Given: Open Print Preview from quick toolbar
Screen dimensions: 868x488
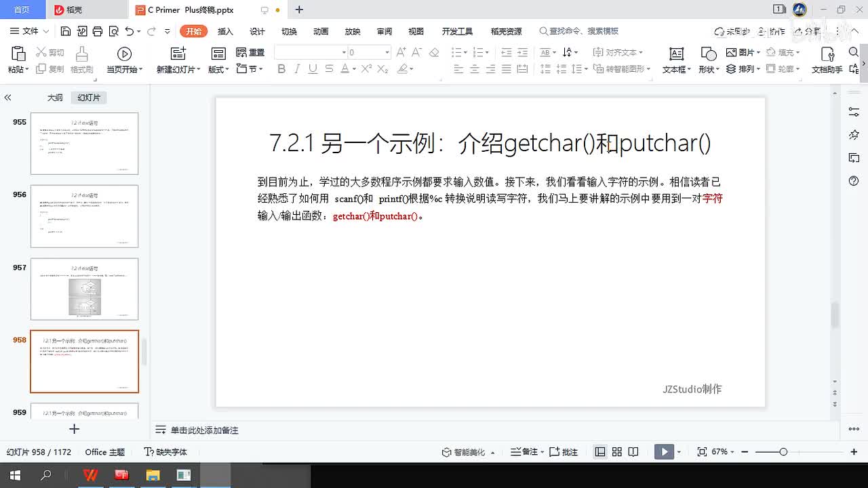Looking at the screenshot, I should [113, 31].
